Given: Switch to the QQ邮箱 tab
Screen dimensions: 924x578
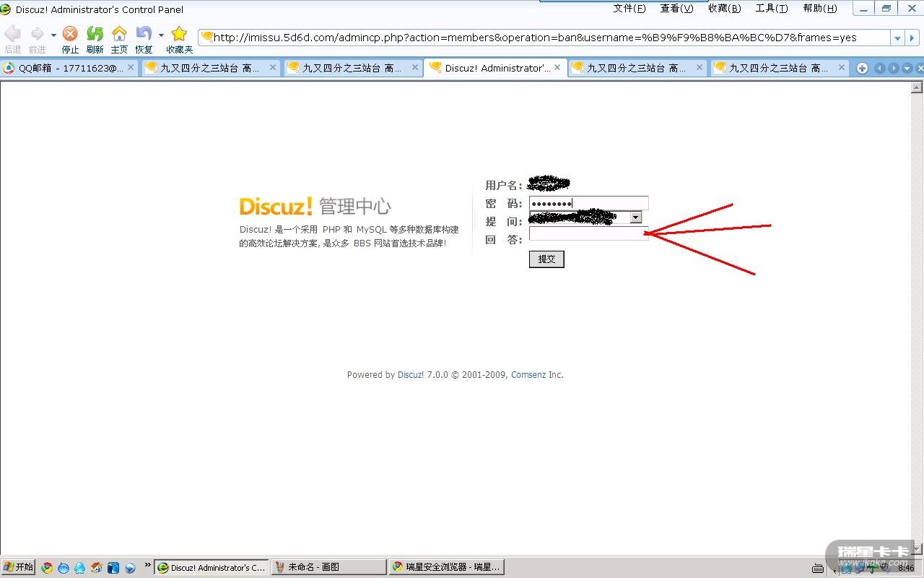Looking at the screenshot, I should tap(69, 68).
